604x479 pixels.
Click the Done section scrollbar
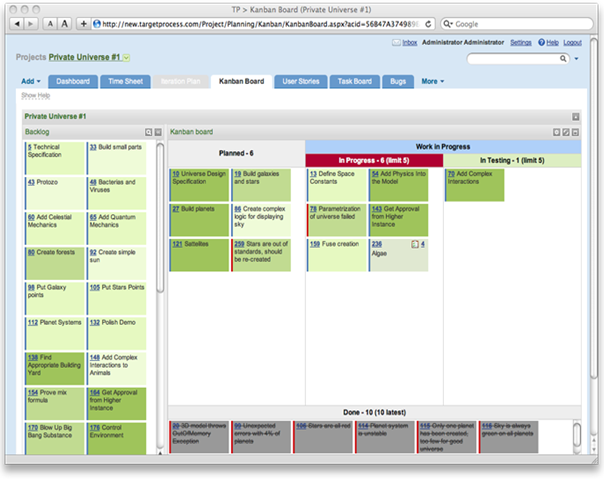pyautogui.click(x=577, y=435)
